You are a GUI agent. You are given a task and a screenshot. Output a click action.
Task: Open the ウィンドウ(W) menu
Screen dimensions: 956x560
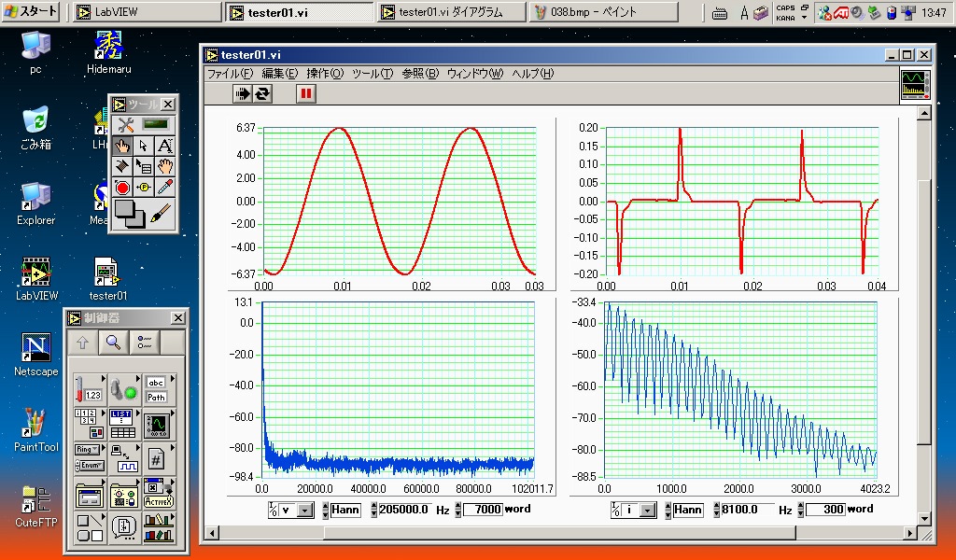click(474, 74)
